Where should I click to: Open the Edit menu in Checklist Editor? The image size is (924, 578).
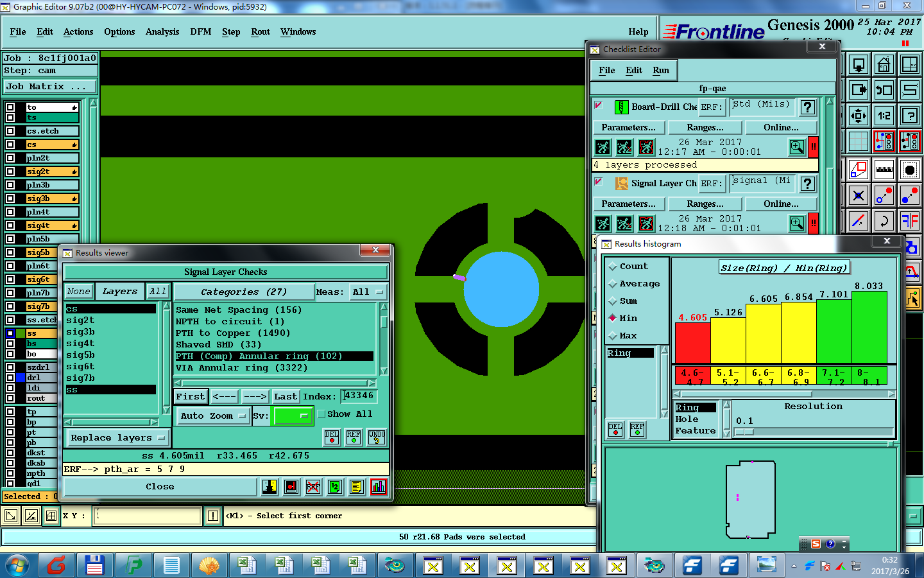pos(634,70)
